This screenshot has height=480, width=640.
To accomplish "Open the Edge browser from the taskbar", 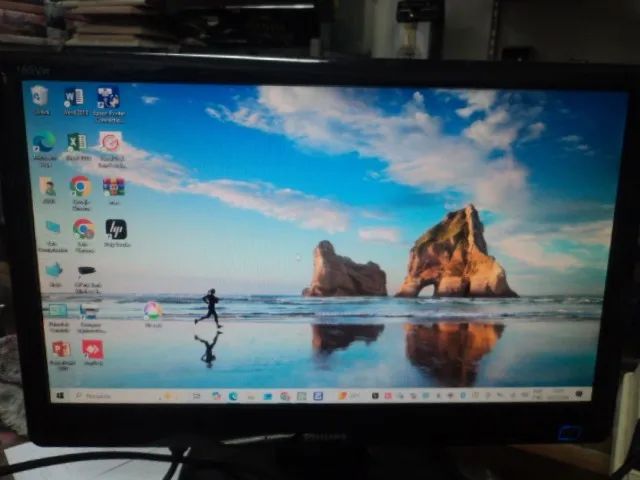I will [x=233, y=396].
